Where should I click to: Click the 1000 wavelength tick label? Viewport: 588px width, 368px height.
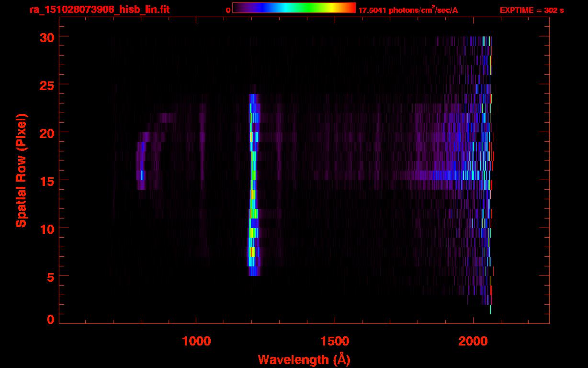coord(196,341)
